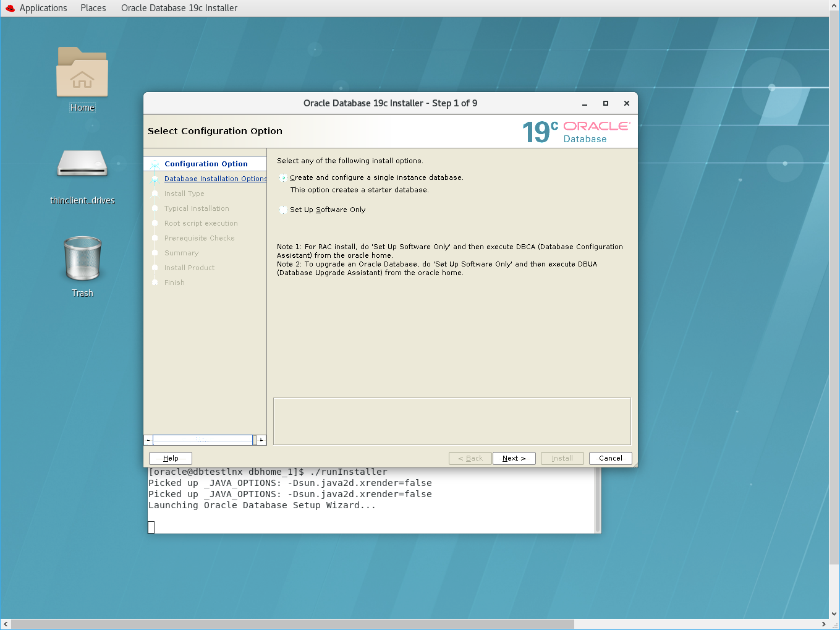Click 'Select any of the following install options.' text
Image resolution: width=840 pixels, height=630 pixels.
click(350, 161)
